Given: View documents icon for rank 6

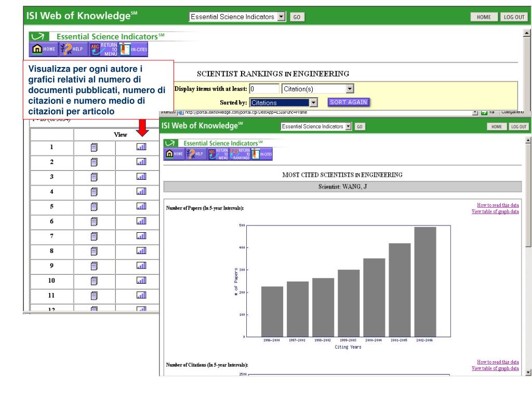Looking at the screenshot, I should (x=95, y=221).
